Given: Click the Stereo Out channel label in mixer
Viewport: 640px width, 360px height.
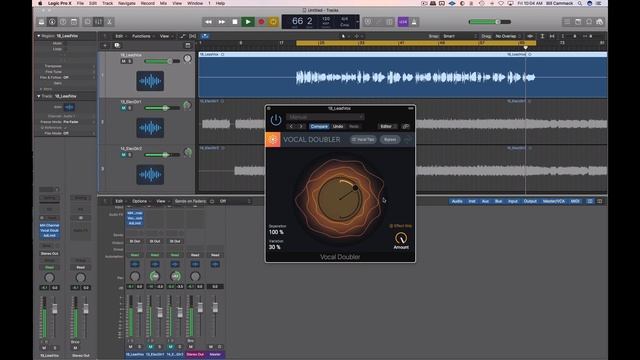Looking at the screenshot, I should (195, 355).
